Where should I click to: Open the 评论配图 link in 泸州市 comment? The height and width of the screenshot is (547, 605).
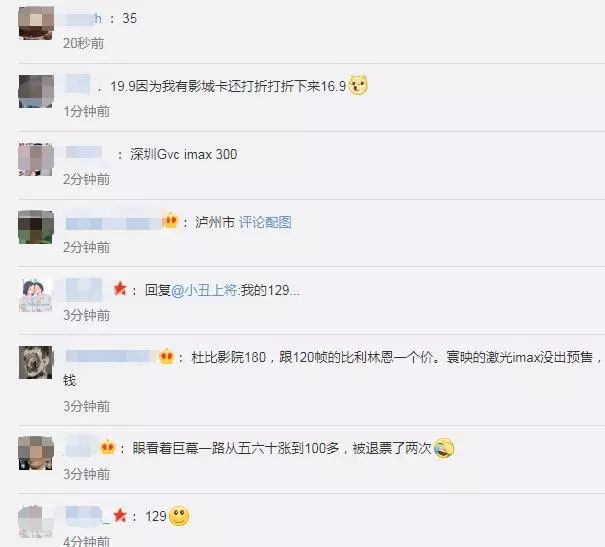click(x=265, y=223)
